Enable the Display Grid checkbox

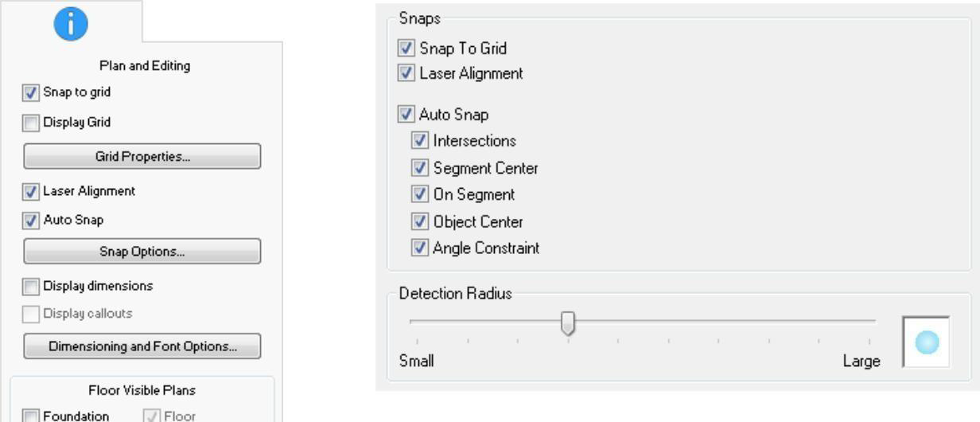click(29, 123)
